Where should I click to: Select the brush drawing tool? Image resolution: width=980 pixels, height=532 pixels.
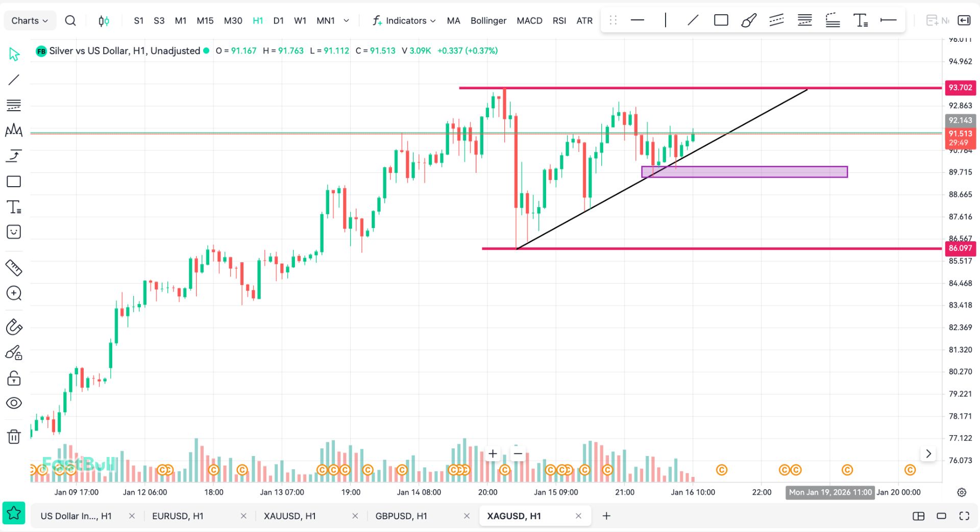point(748,20)
